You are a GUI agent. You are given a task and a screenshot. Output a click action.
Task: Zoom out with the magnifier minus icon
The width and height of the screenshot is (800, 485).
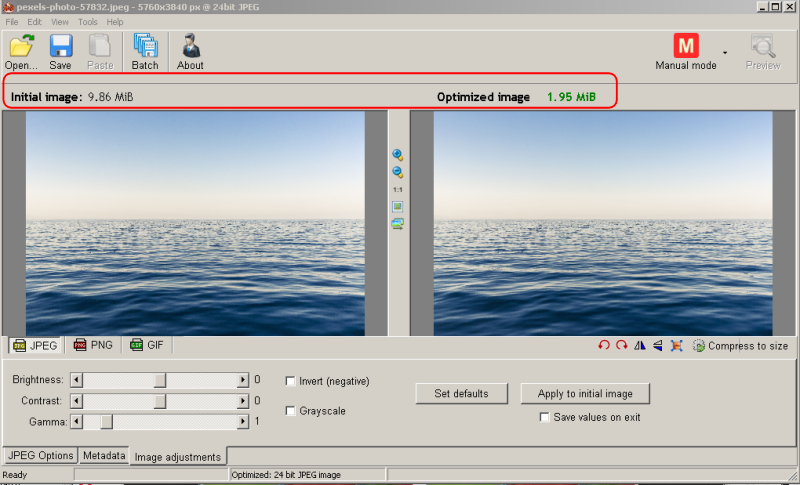397,172
